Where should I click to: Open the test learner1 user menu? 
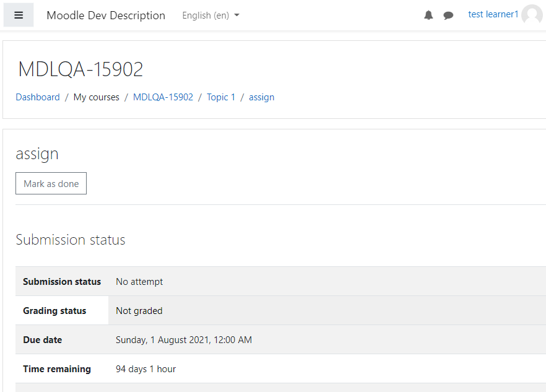pyautogui.click(x=493, y=14)
